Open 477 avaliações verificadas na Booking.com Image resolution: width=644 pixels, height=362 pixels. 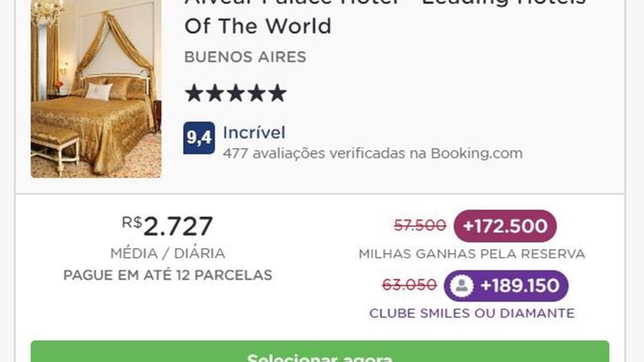pos(372,153)
